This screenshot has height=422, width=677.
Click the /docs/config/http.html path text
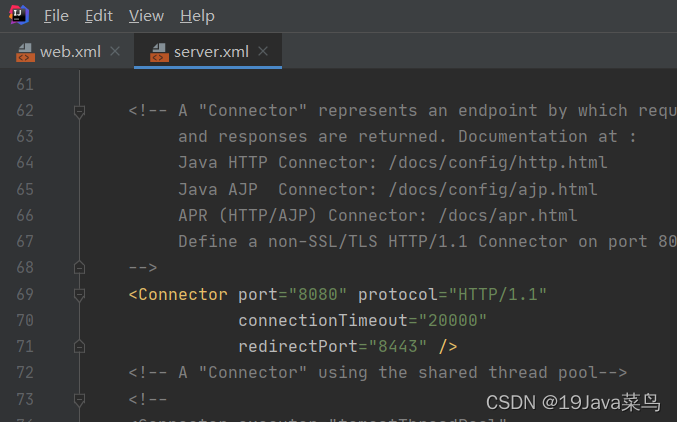coord(498,163)
